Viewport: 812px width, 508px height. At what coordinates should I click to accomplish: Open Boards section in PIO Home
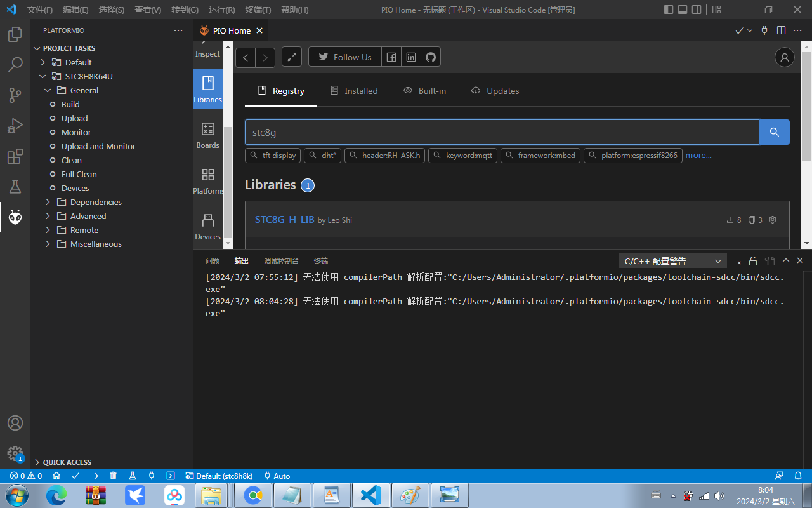207,135
